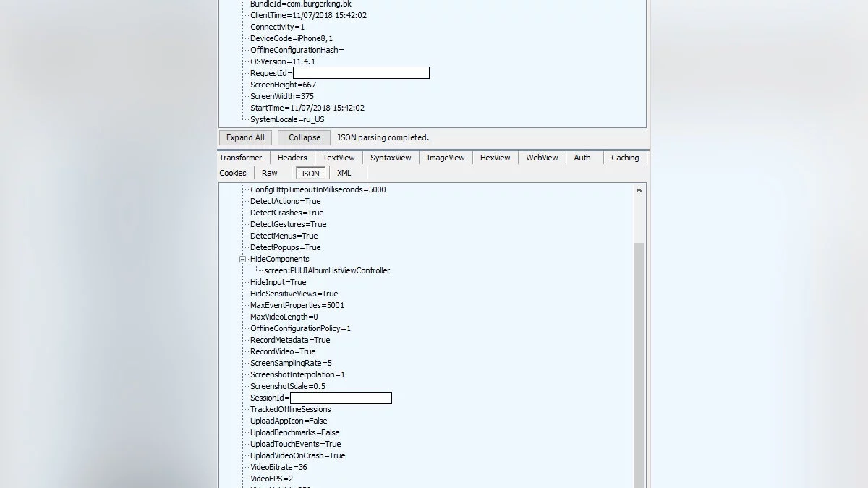
Task: Select the screen:PUUIAlbumListViewController node
Action: point(327,270)
